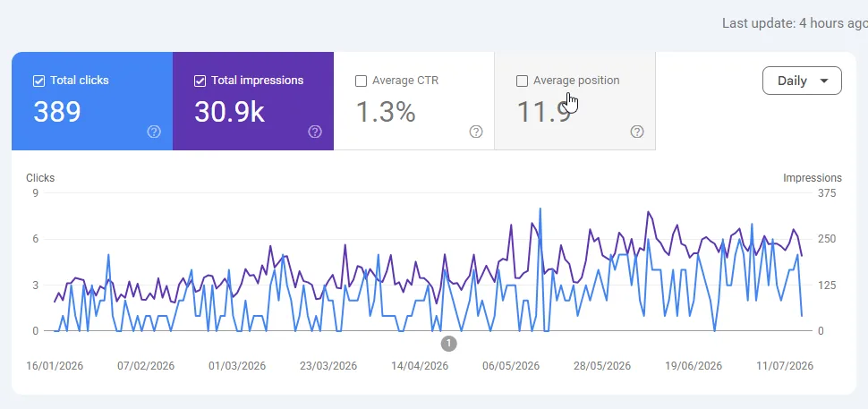Open help icon on Average position card
868x409 pixels.
click(x=637, y=132)
